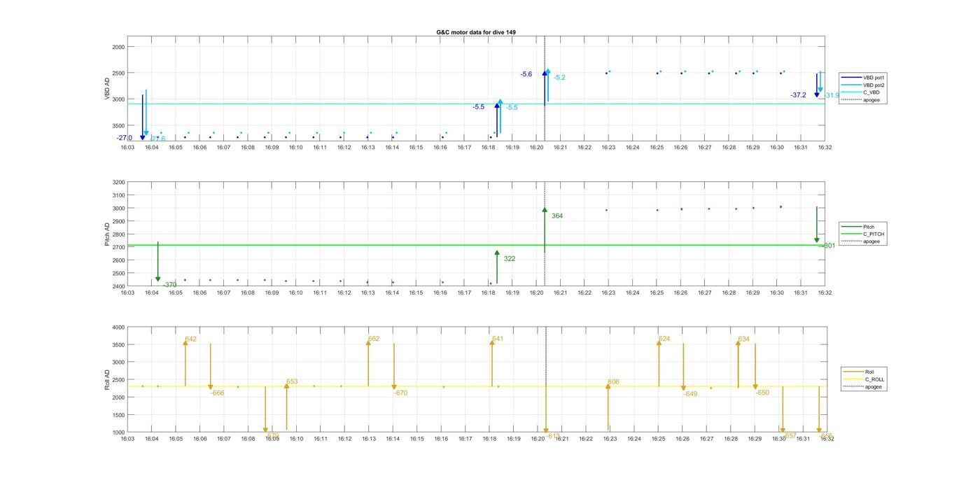Click the "653" roll value label
This screenshot has height=485, width=980.
pos(292,382)
